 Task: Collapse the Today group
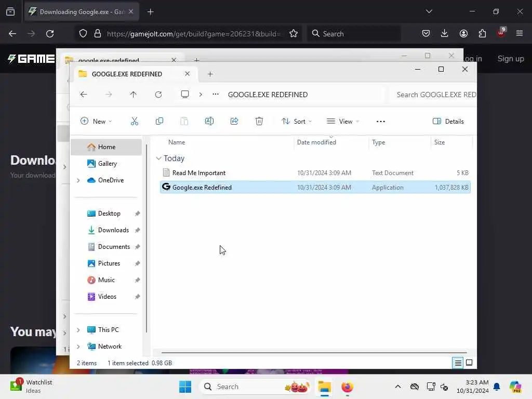click(158, 158)
